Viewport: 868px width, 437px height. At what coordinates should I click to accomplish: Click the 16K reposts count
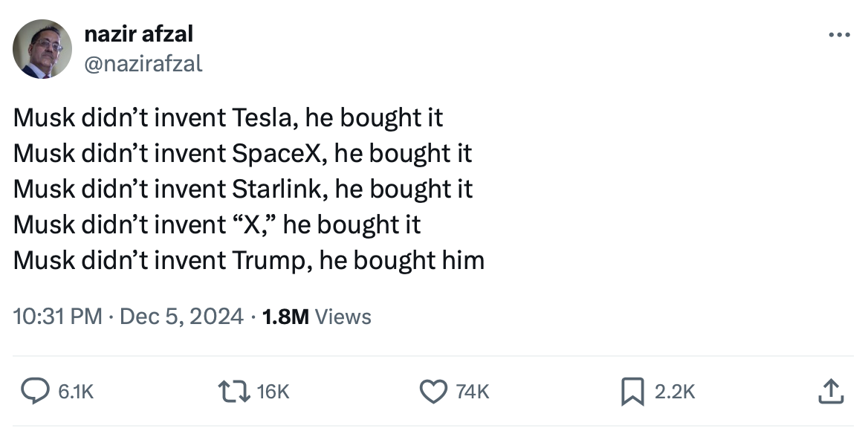click(272, 392)
